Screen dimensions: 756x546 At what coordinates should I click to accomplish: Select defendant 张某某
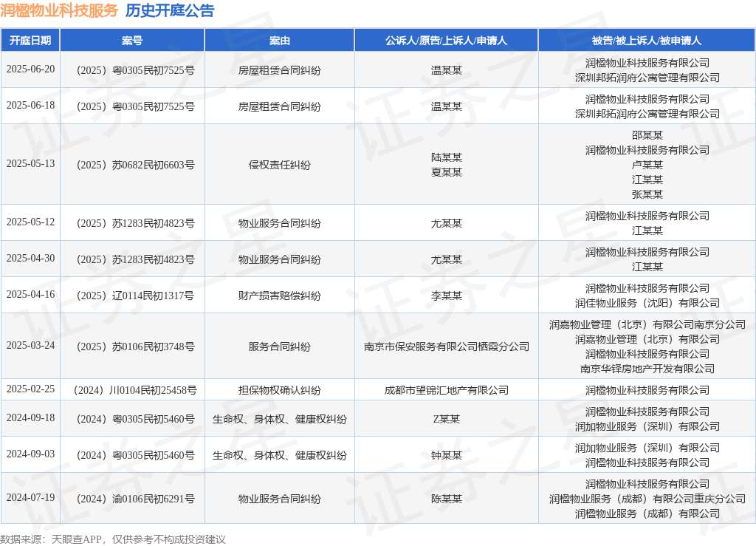tap(647, 194)
